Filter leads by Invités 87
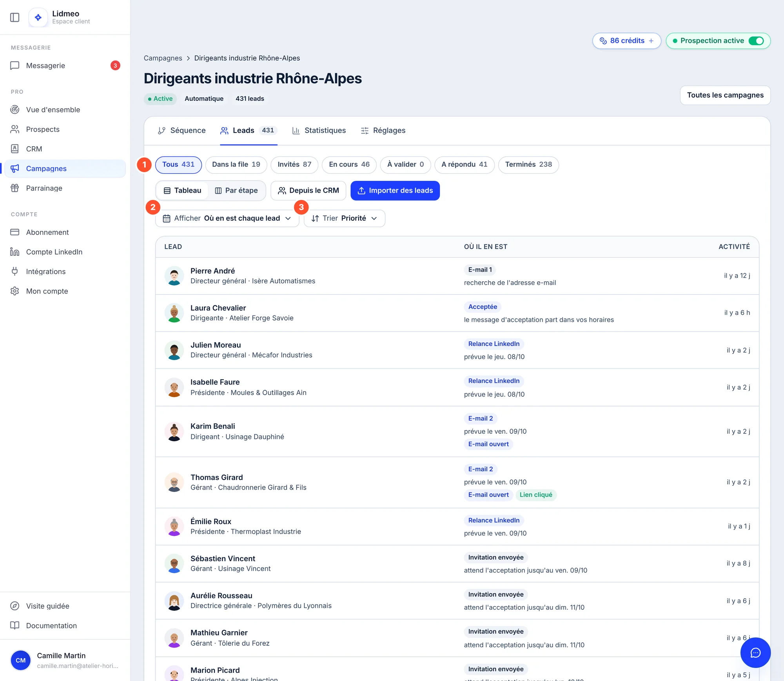Viewport: 784px width, 681px height. pos(294,165)
